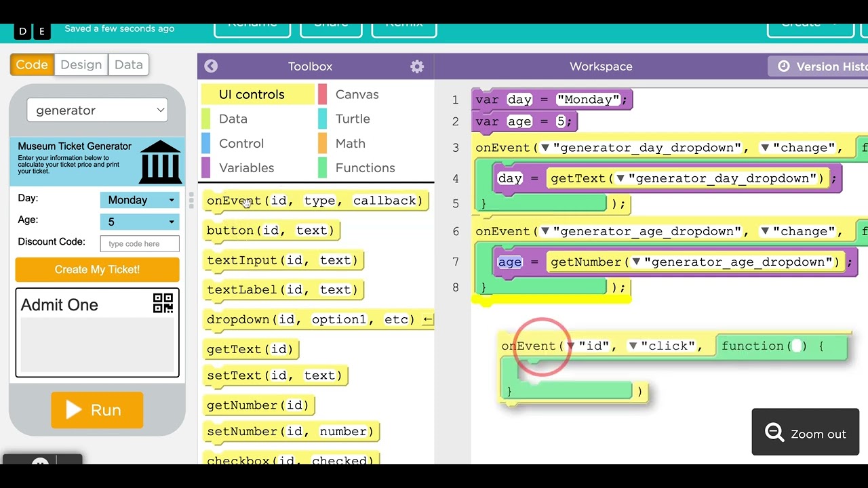This screenshot has height=488, width=868.
Task: Click the QR code image on the ticket
Action: pyautogui.click(x=163, y=303)
